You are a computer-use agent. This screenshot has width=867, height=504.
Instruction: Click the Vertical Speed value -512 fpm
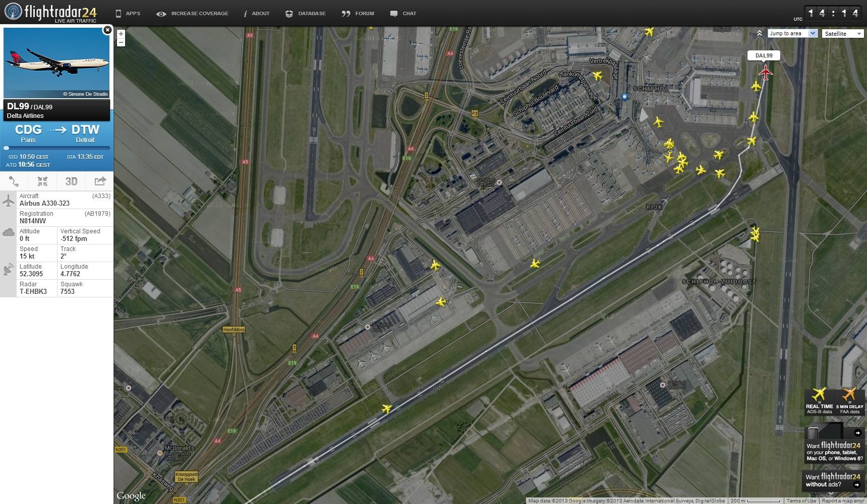pos(74,239)
